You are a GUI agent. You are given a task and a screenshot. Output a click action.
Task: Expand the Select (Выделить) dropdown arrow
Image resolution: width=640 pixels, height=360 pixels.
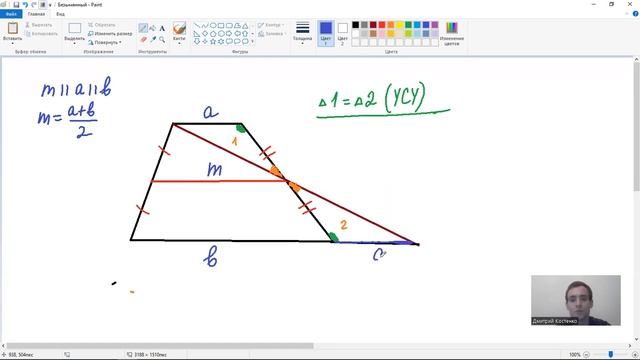[x=75, y=43]
